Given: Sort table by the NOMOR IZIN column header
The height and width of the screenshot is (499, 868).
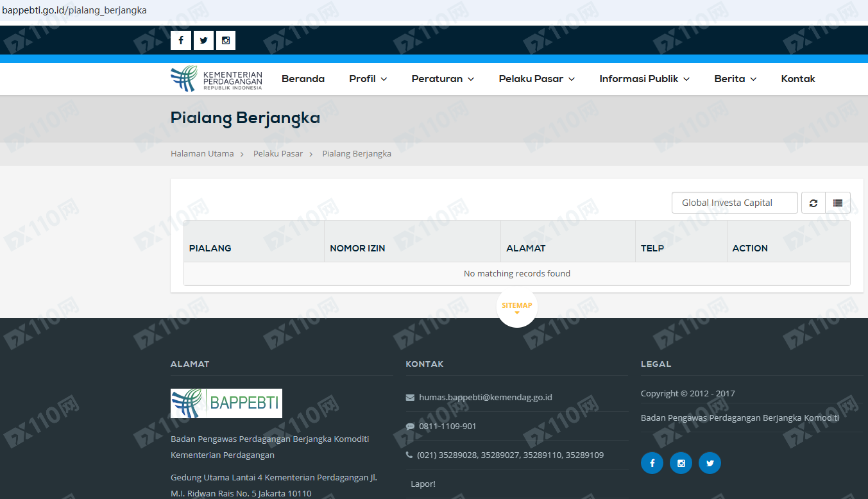Looking at the screenshot, I should (357, 248).
